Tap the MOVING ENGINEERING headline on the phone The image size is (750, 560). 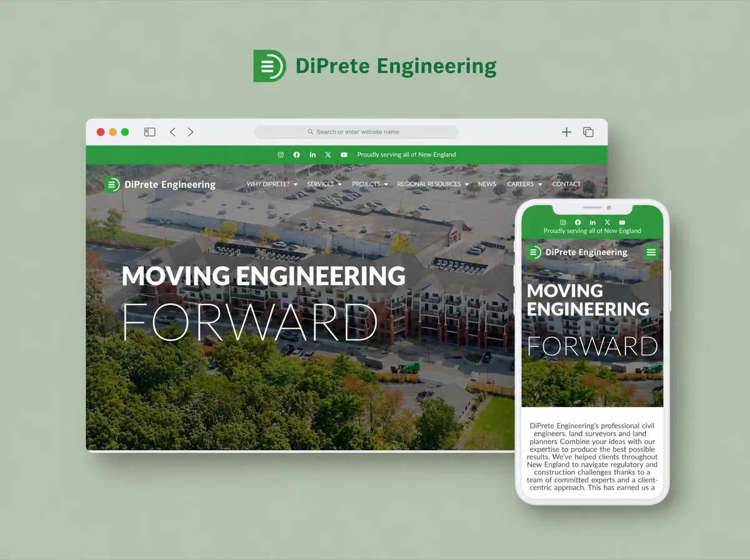(588, 299)
